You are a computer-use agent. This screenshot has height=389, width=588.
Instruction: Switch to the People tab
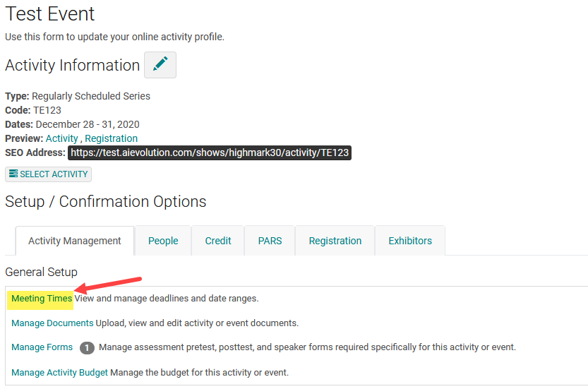[x=163, y=241]
